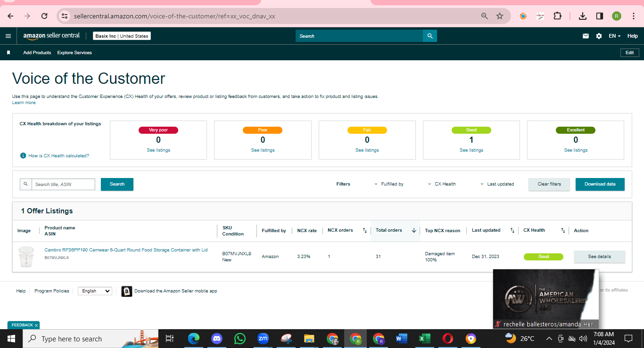Click the top Seller Central Search field
Image resolution: width=644 pixels, height=348 pixels.
point(359,36)
